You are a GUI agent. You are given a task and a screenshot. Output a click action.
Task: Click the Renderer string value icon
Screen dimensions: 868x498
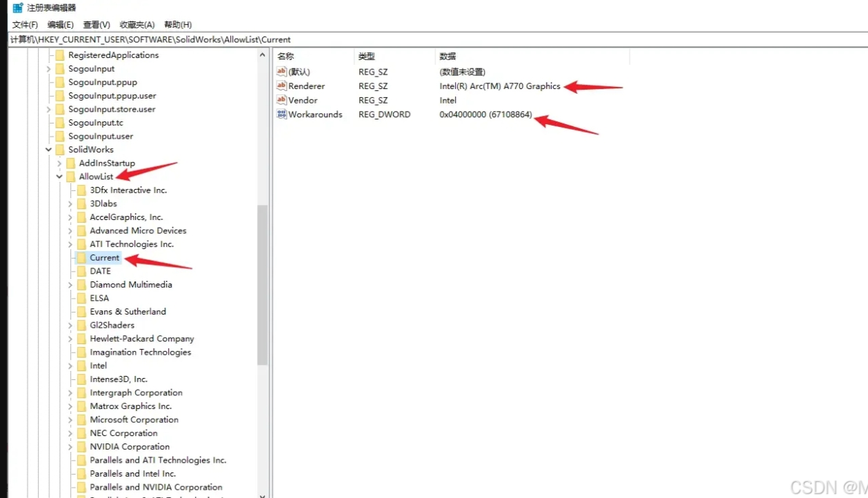(281, 86)
